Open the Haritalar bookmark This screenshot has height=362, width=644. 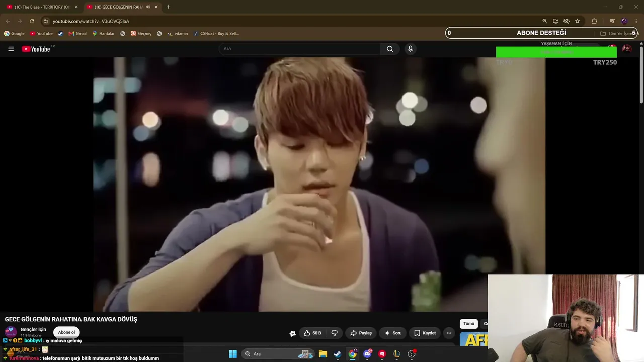tap(103, 34)
